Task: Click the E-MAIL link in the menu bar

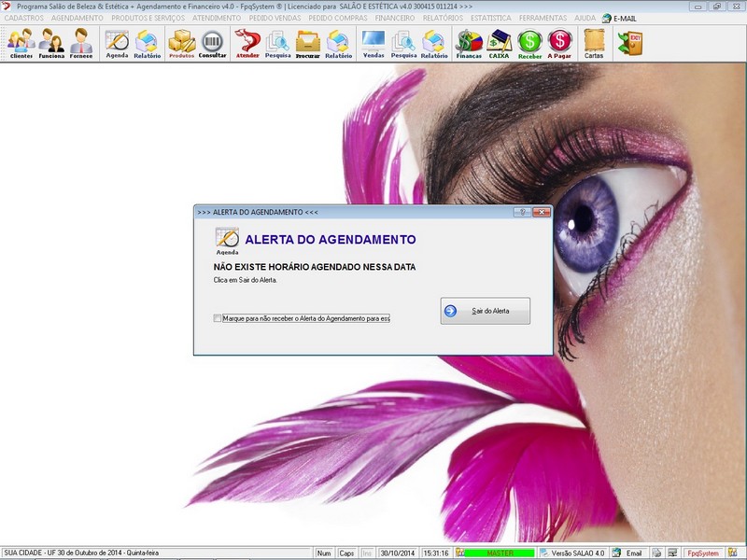Action: tap(620, 18)
